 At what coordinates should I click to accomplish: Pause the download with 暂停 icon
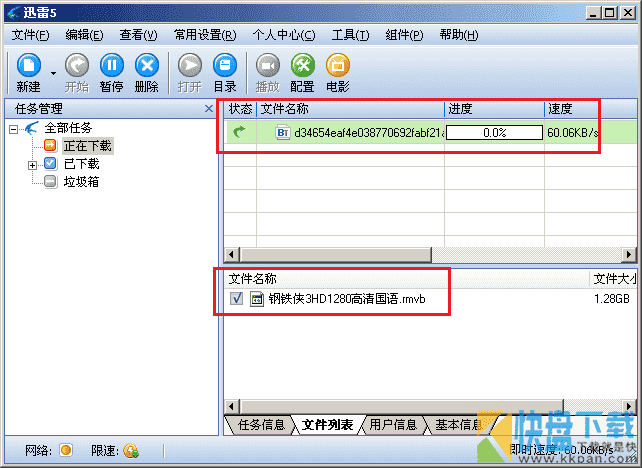tap(112, 65)
